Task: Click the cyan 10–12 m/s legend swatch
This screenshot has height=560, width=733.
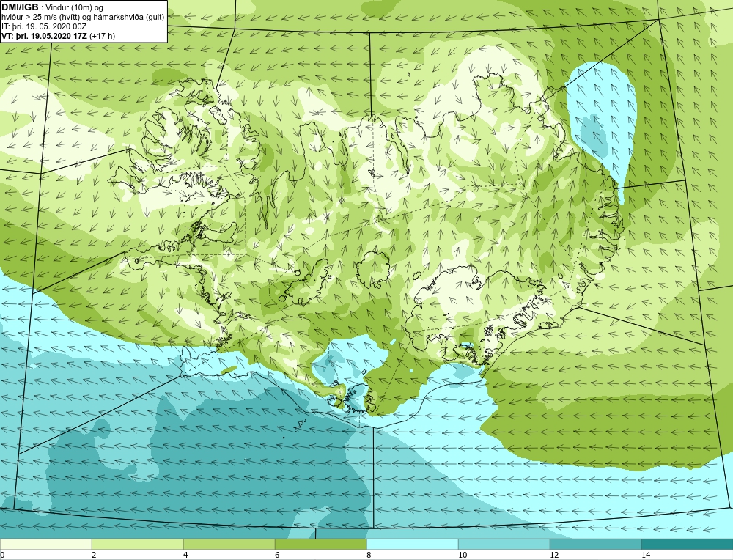Action: (x=504, y=544)
